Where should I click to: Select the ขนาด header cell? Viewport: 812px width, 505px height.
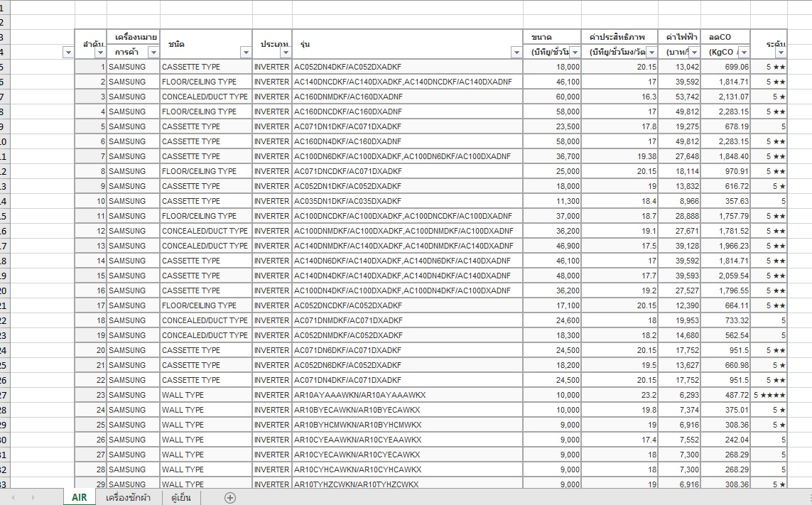coord(552,38)
